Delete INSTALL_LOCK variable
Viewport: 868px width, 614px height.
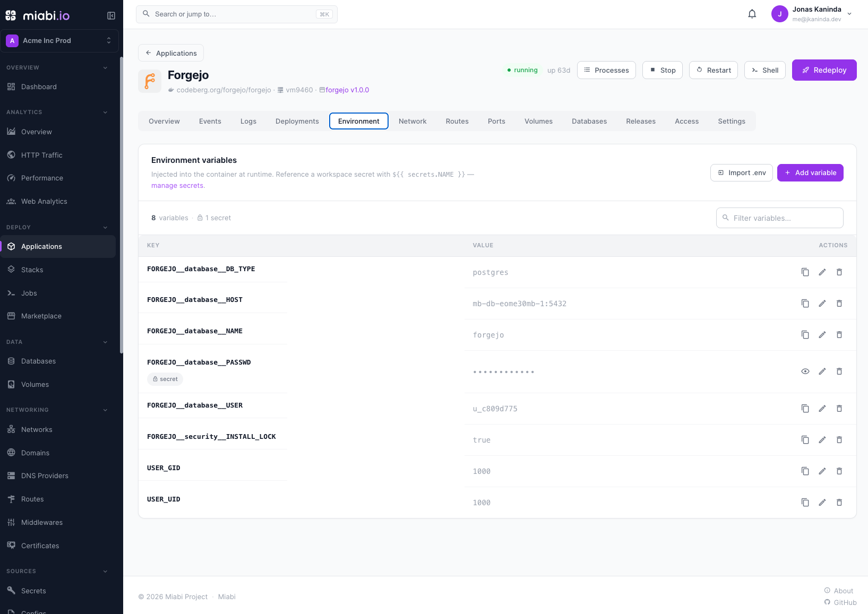coord(839,440)
